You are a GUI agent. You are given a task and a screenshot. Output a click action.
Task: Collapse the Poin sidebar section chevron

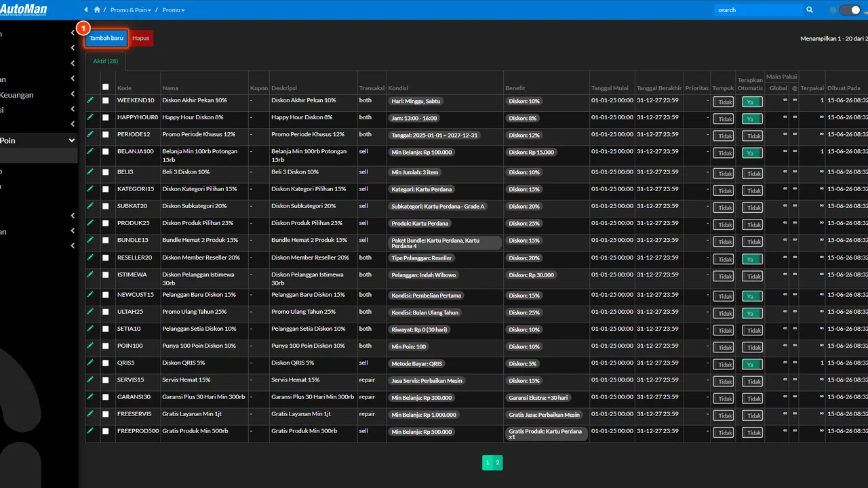click(72, 140)
